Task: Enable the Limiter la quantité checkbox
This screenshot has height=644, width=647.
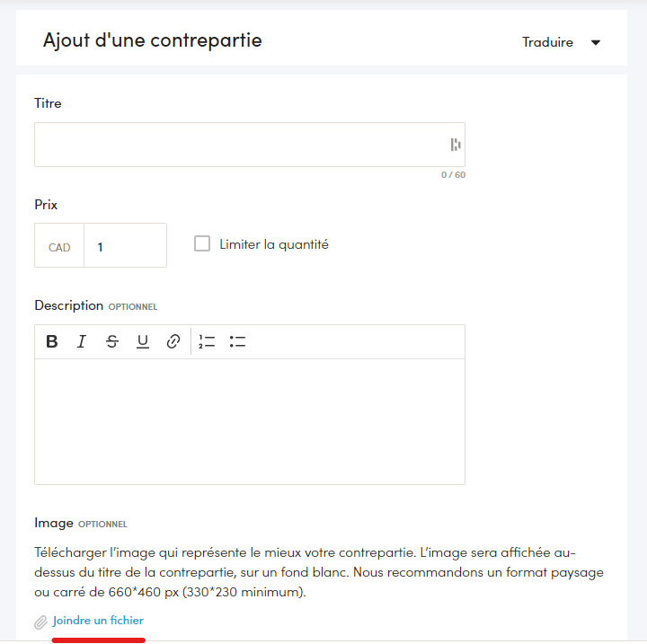Action: (x=202, y=243)
